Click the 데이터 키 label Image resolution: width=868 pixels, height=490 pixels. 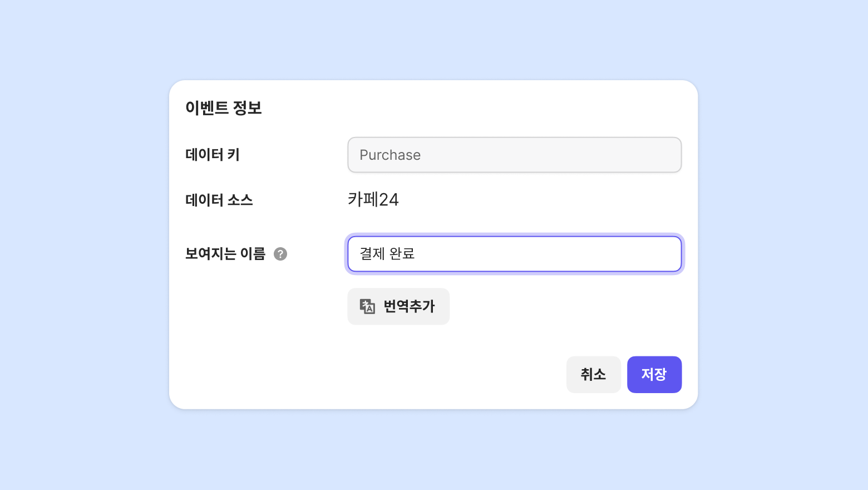tap(212, 155)
